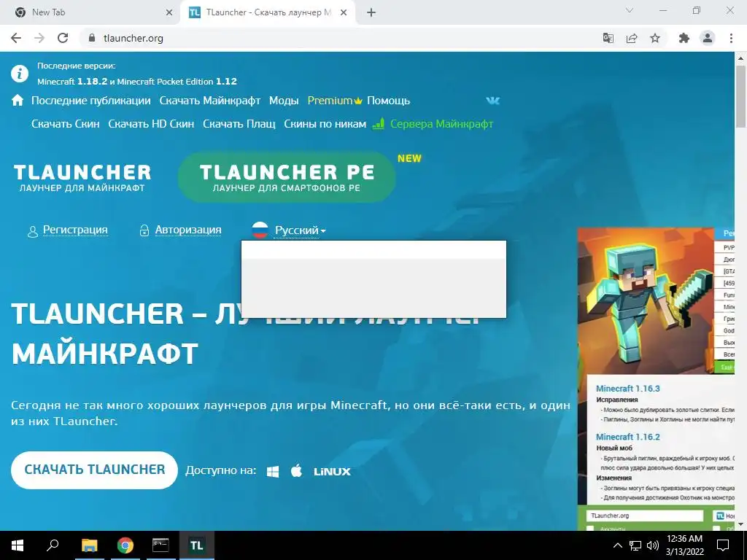Open the taskbar clock and date
This screenshot has width=747, height=560.
(x=684, y=545)
